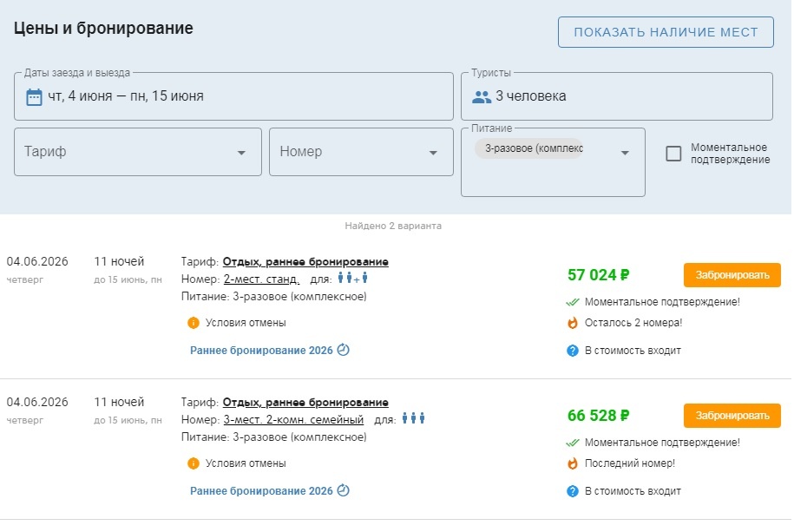The width and height of the screenshot is (794, 532).
Task: Click clock icon next to second Раннее бронирование 2026
Action: (343, 491)
